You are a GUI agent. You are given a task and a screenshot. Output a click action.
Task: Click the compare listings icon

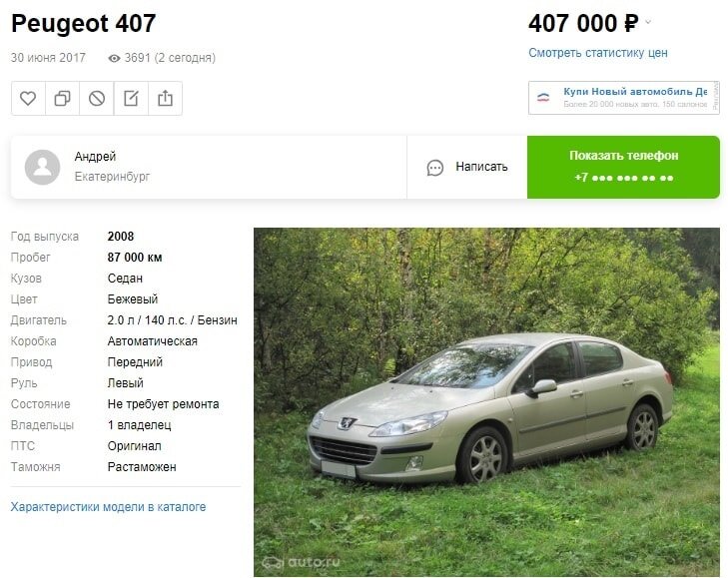click(62, 99)
